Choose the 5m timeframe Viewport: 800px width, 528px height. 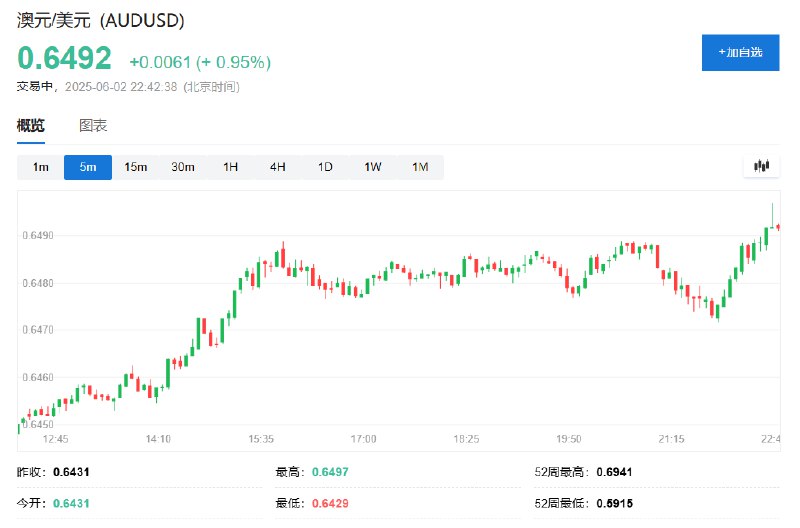click(x=88, y=167)
